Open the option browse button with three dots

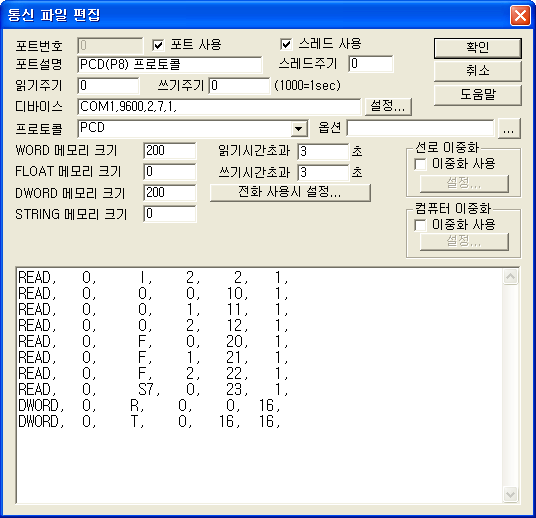pyautogui.click(x=509, y=129)
